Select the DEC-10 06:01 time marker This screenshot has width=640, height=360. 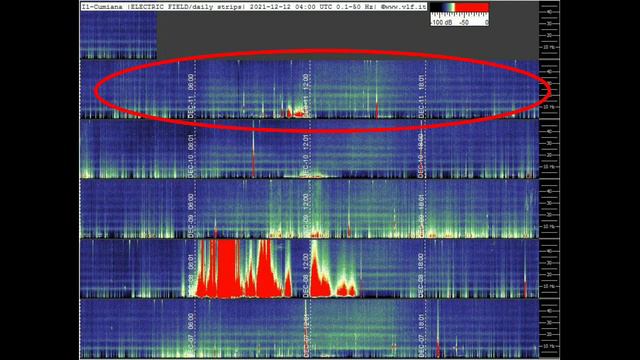point(191,156)
